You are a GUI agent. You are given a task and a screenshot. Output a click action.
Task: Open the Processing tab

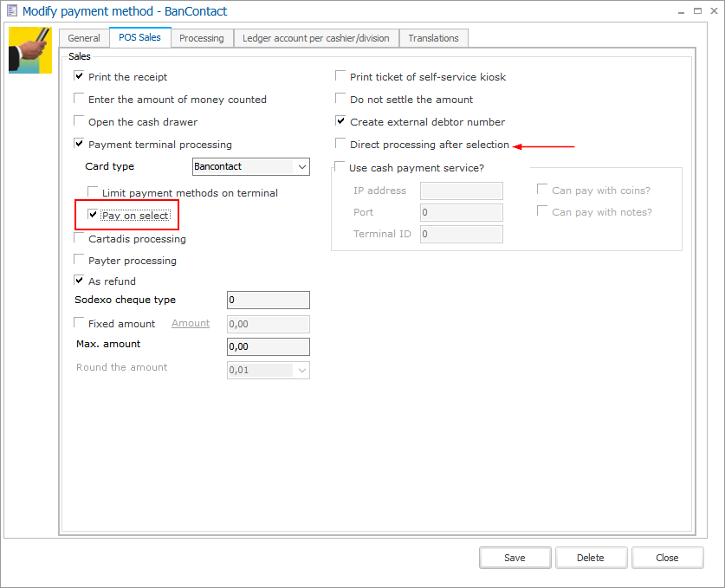[x=202, y=38]
